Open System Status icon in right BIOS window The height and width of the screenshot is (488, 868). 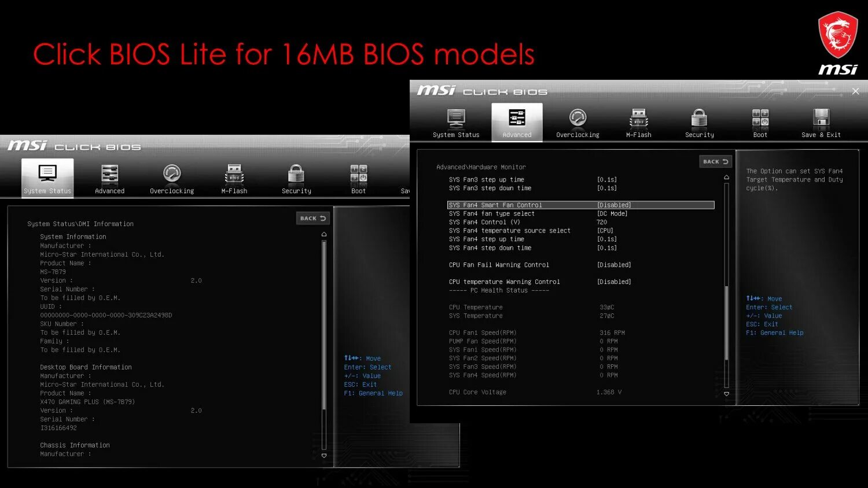click(456, 119)
